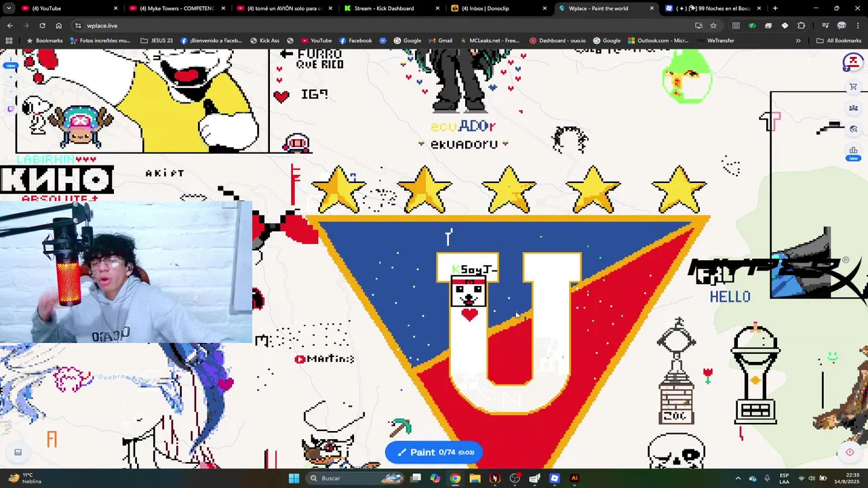The image size is (868, 488).
Task: Click the ESP LAA language indicator
Action: [x=785, y=479]
